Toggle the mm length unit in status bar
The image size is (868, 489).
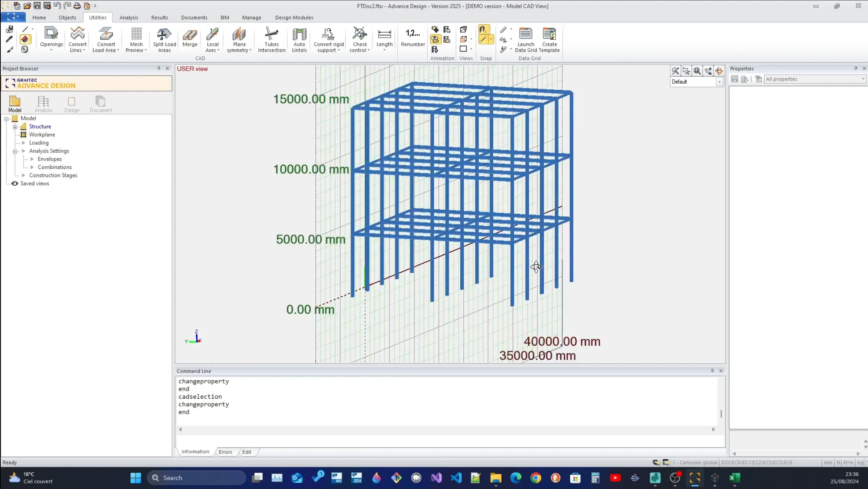(x=828, y=462)
